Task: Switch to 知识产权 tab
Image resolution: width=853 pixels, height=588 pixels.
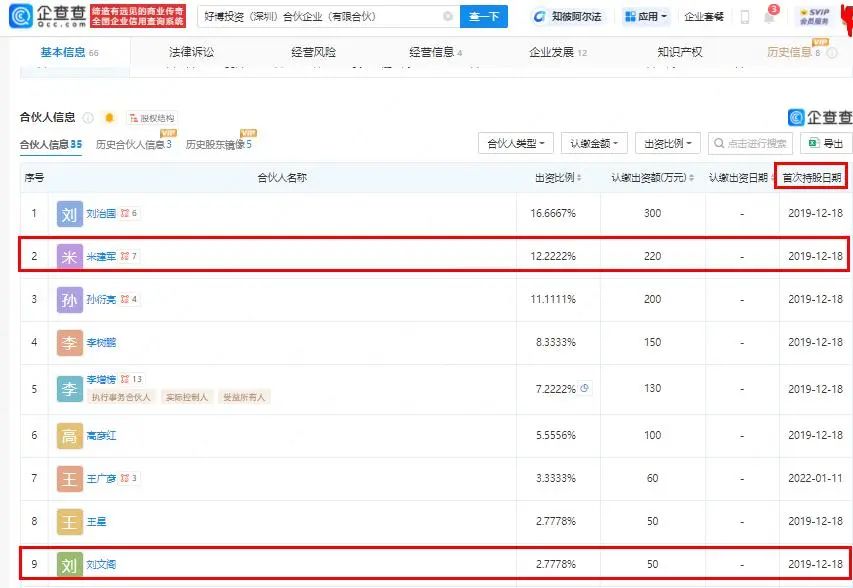Action: point(679,52)
